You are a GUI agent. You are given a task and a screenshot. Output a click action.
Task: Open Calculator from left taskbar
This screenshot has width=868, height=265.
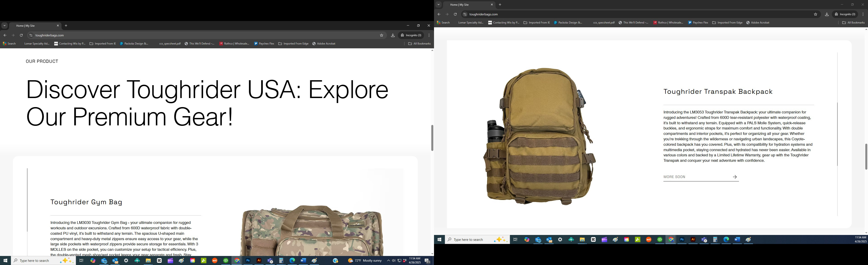pos(281,261)
